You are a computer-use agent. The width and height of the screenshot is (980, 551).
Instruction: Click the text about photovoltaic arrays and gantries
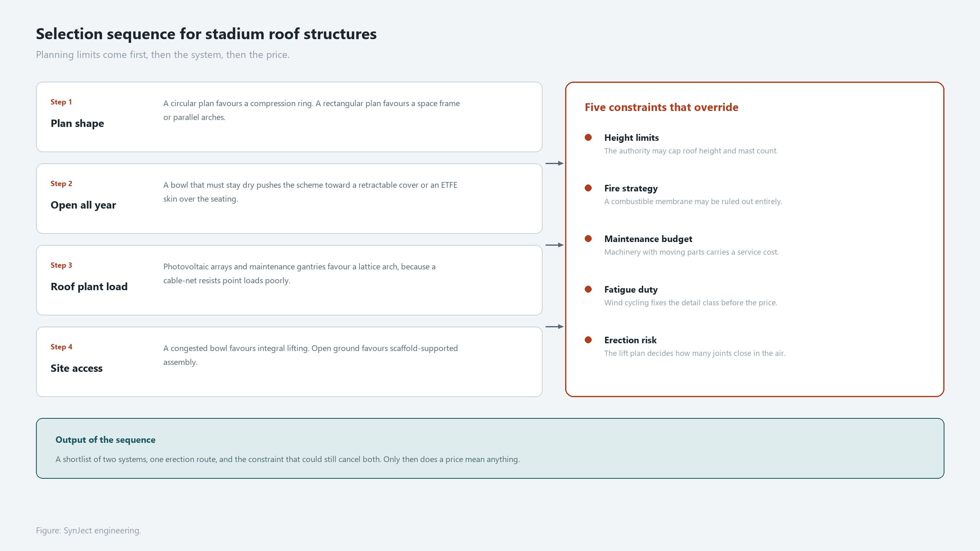click(299, 273)
